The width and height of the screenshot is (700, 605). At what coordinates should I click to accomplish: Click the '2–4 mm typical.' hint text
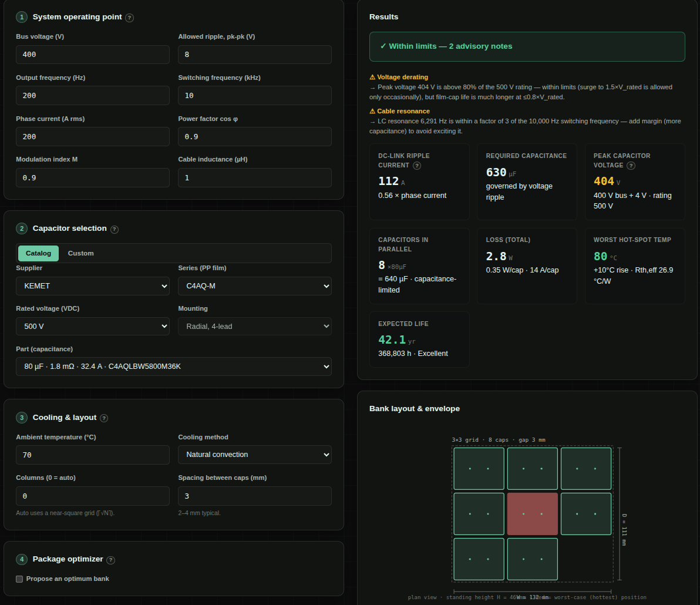point(199,513)
